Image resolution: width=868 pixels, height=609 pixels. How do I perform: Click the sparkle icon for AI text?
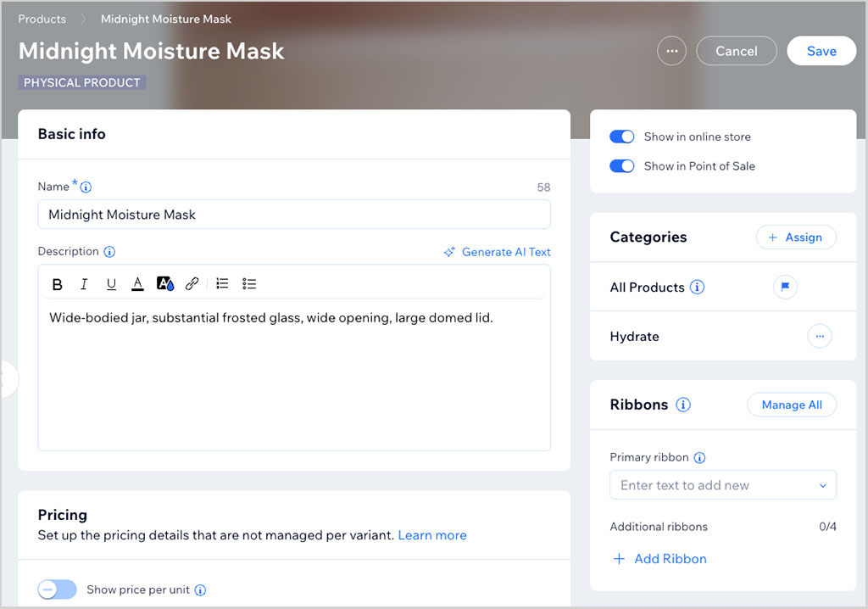click(449, 252)
